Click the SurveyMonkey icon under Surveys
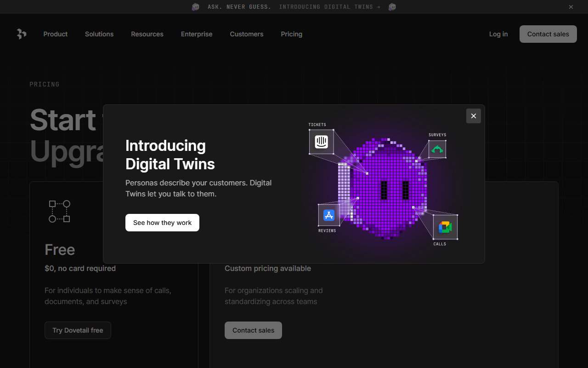The width and height of the screenshot is (588, 368). click(437, 149)
